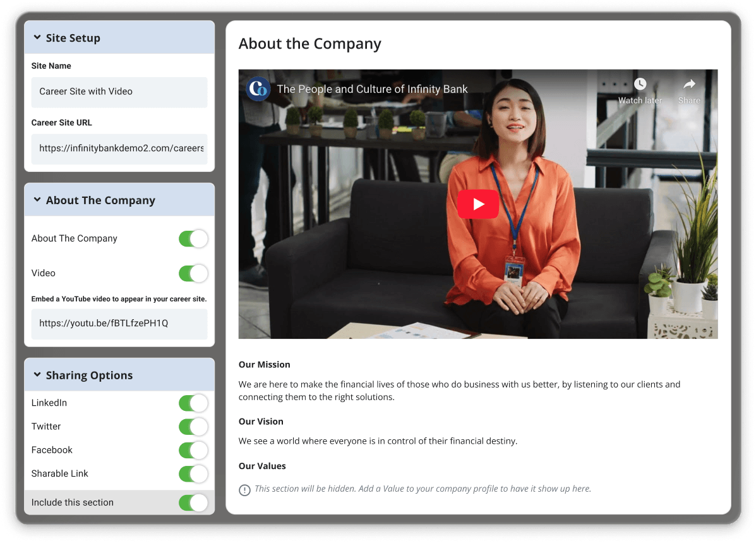
Task: Click the Share arrow icon on video
Action: (x=689, y=84)
